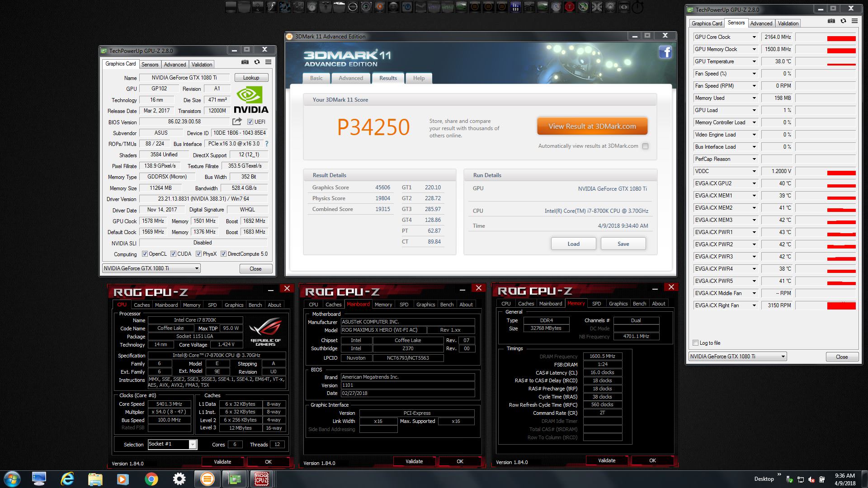Image resolution: width=868 pixels, height=488 pixels.
Task: Toggle the CUDA checkbox
Action: [x=173, y=254]
